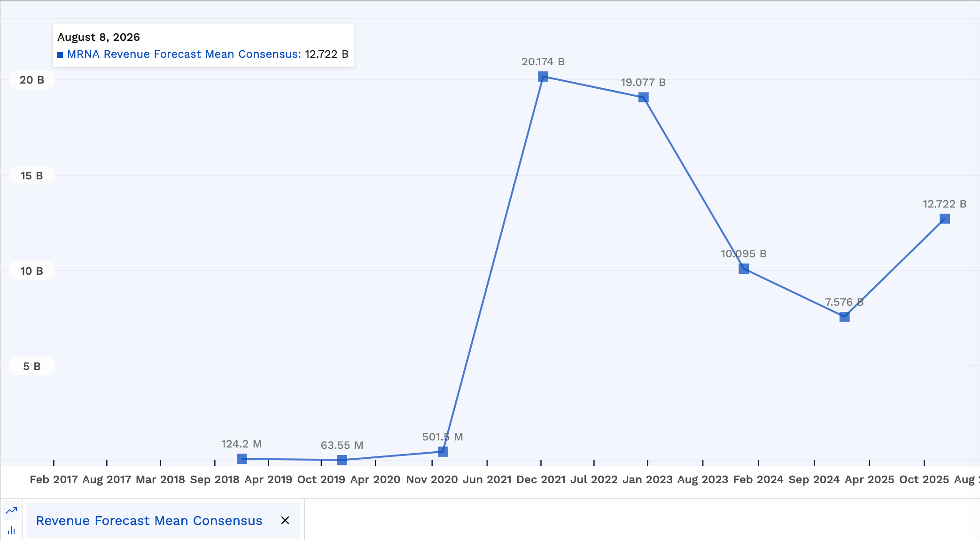Image resolution: width=980 pixels, height=540 pixels.
Task: Open the Revenue Forecast Mean Consensus label
Action: 149,521
